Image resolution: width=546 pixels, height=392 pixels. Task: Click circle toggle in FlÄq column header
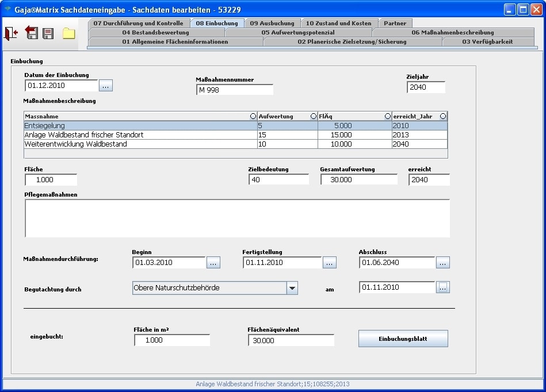pyautogui.click(x=388, y=116)
